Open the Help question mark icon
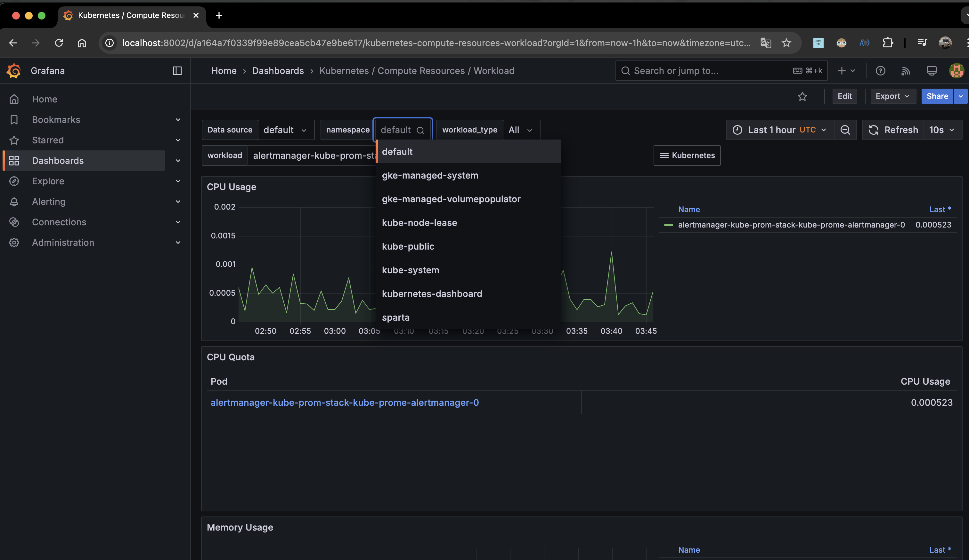969x560 pixels. 880,71
